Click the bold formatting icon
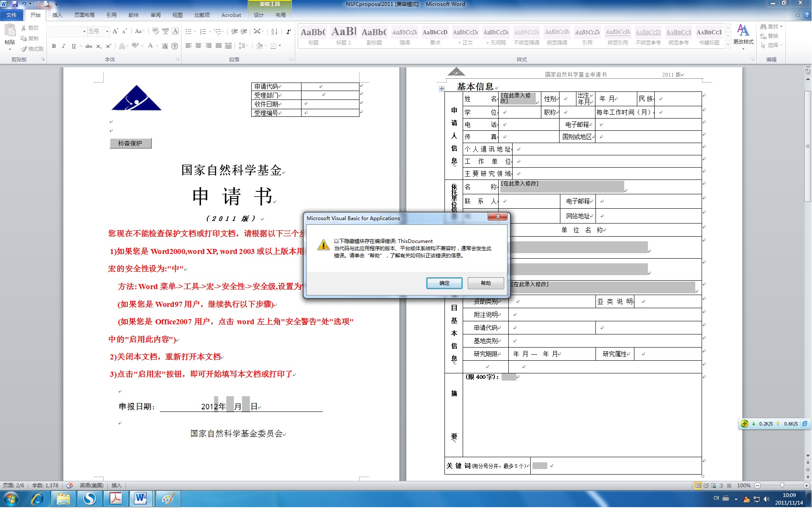The image size is (812, 508). [x=54, y=46]
